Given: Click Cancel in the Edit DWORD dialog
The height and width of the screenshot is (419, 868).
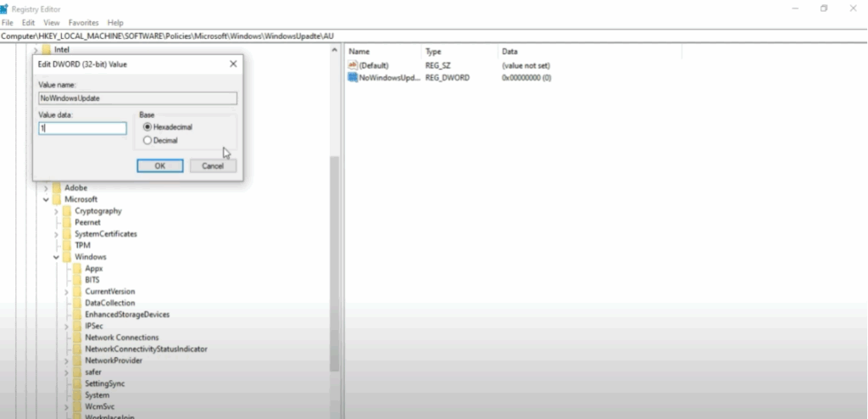Looking at the screenshot, I should click(213, 166).
